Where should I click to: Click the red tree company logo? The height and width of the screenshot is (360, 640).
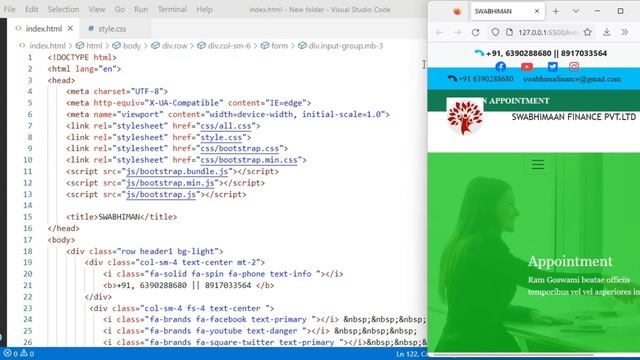[x=465, y=117]
